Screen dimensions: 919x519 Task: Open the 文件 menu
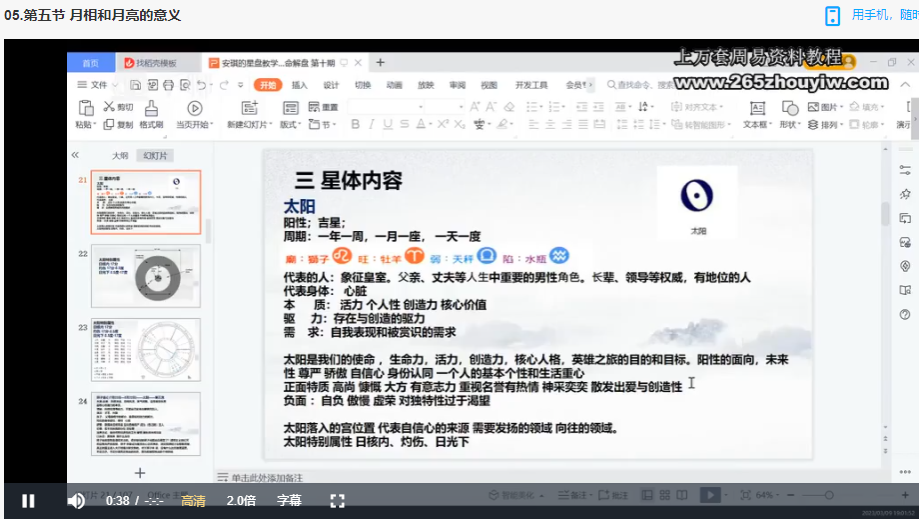pyautogui.click(x=93, y=85)
